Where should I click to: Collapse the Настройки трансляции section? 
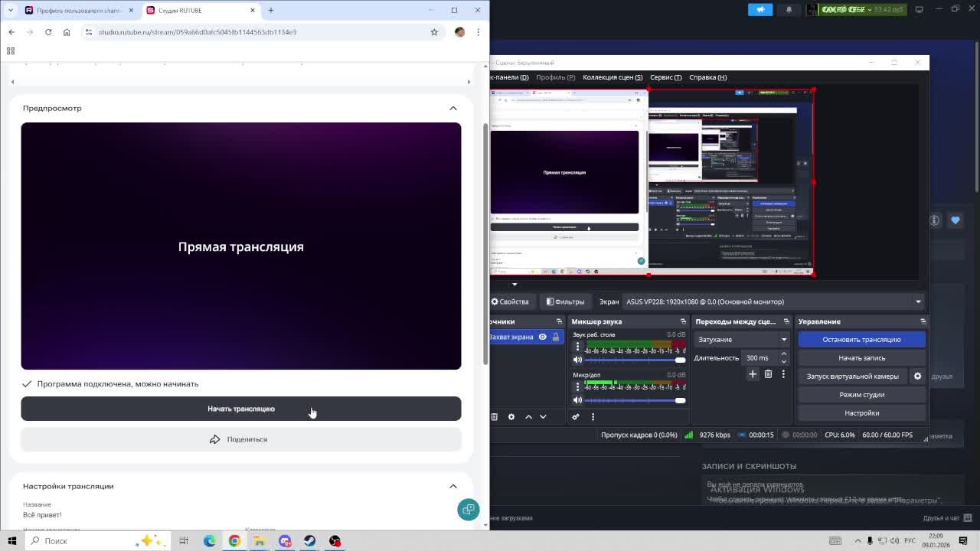(x=453, y=486)
